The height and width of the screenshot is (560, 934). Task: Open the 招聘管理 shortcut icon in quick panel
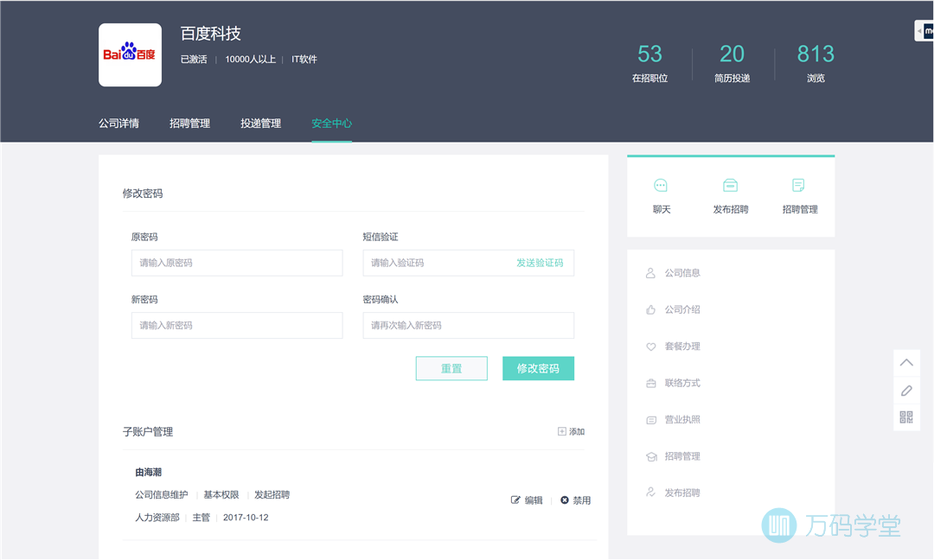point(799,186)
